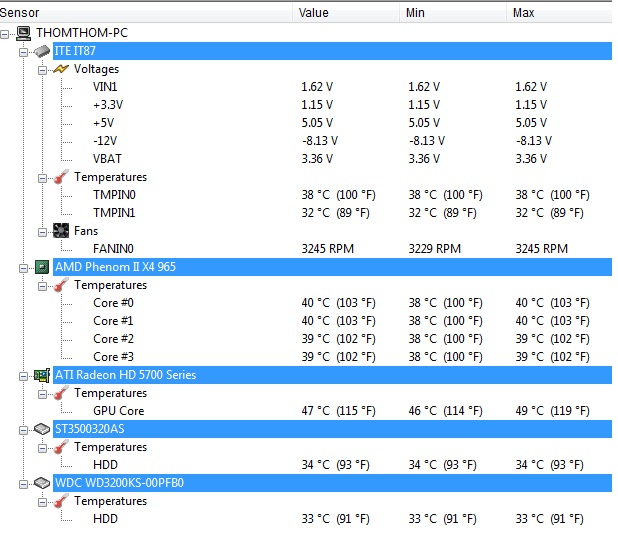Click the Fans group label
Viewport: 618px width, 536px height.
(x=86, y=231)
